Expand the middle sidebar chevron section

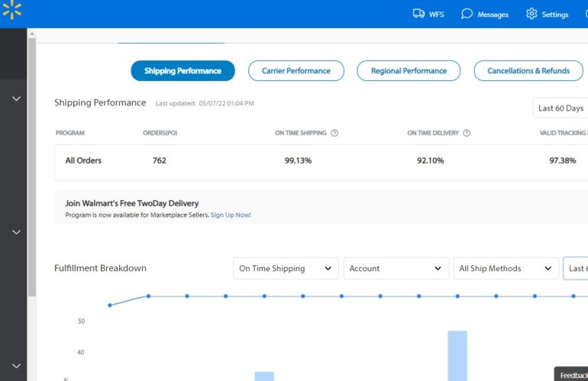click(x=17, y=232)
